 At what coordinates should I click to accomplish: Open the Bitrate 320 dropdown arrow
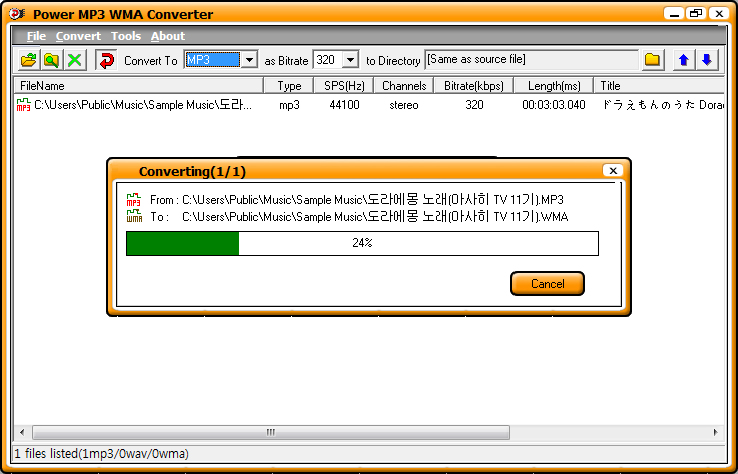(350, 60)
